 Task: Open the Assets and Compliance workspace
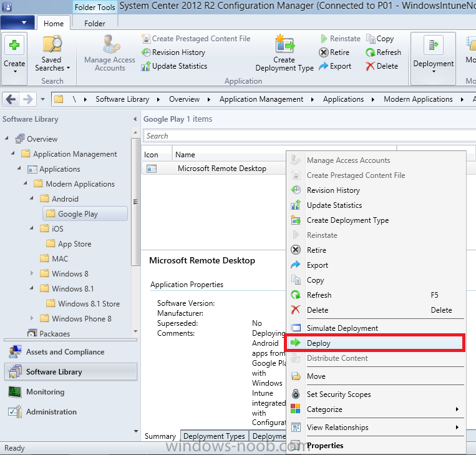coord(70,352)
